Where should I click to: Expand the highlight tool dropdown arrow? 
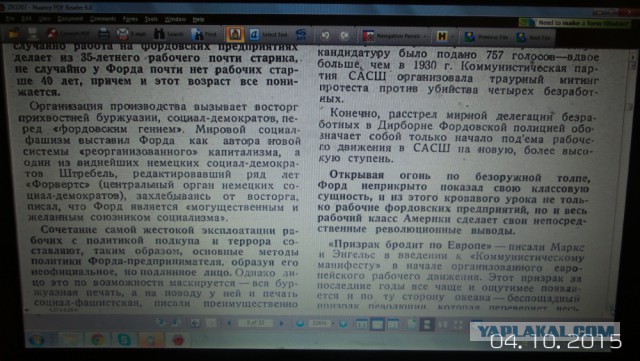pos(452,37)
